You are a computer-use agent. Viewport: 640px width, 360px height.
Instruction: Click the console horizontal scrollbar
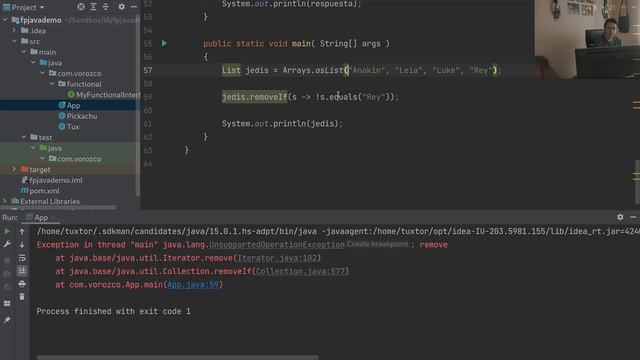coord(178,358)
